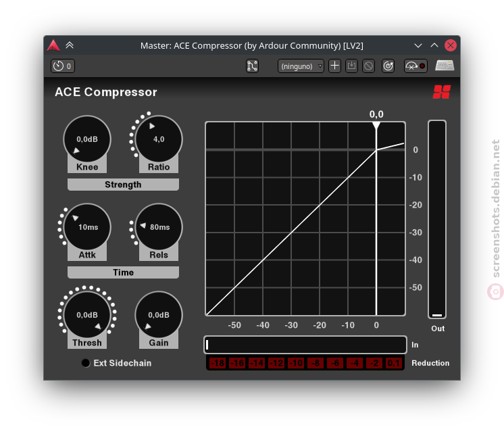Enable the Ext Sidechain toggle
Image resolution: width=504 pixels, height=432 pixels.
86,363
